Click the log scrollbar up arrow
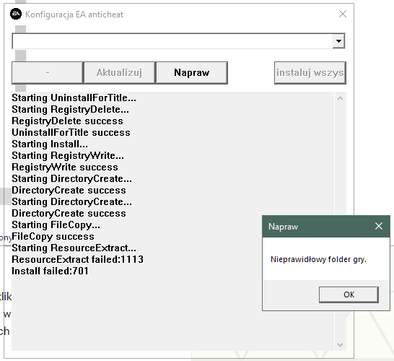The height and width of the screenshot is (361, 394). point(340,99)
